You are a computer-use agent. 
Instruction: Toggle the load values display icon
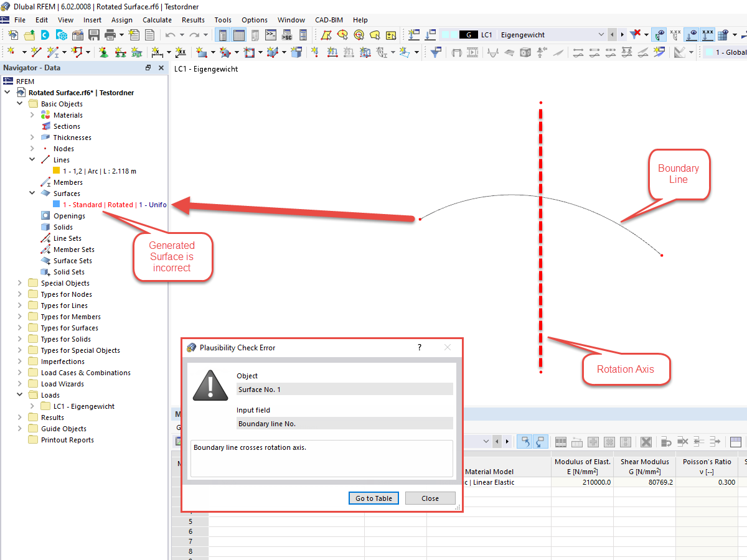tap(707, 35)
